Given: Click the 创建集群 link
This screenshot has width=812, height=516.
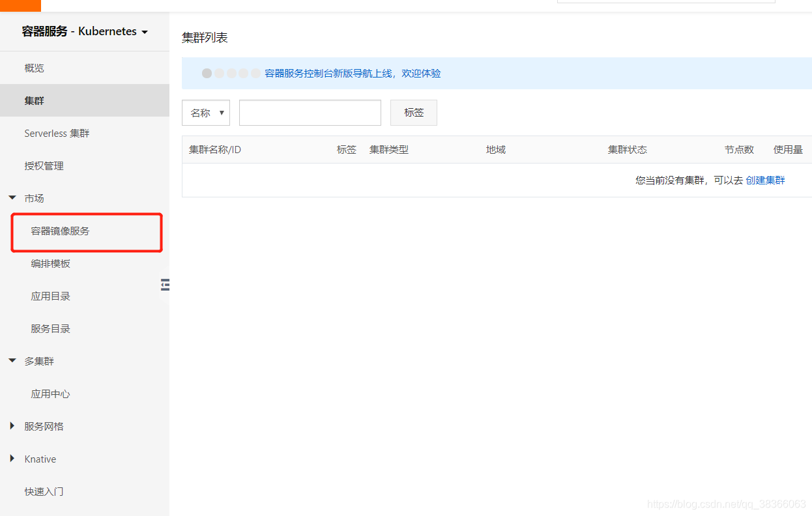Looking at the screenshot, I should 765,180.
